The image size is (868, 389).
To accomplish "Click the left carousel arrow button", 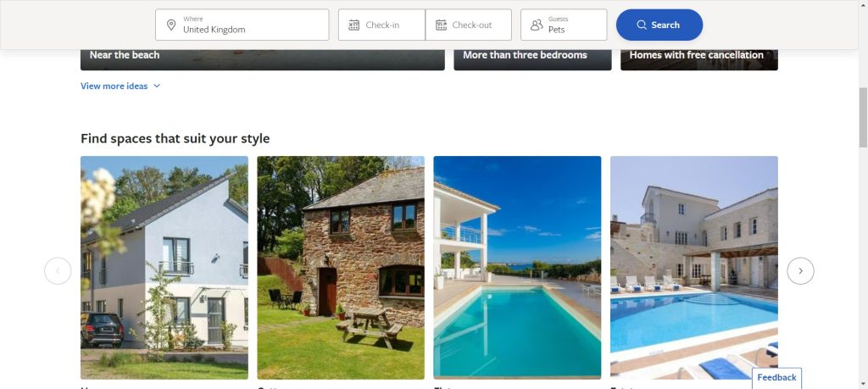I will coord(58,271).
